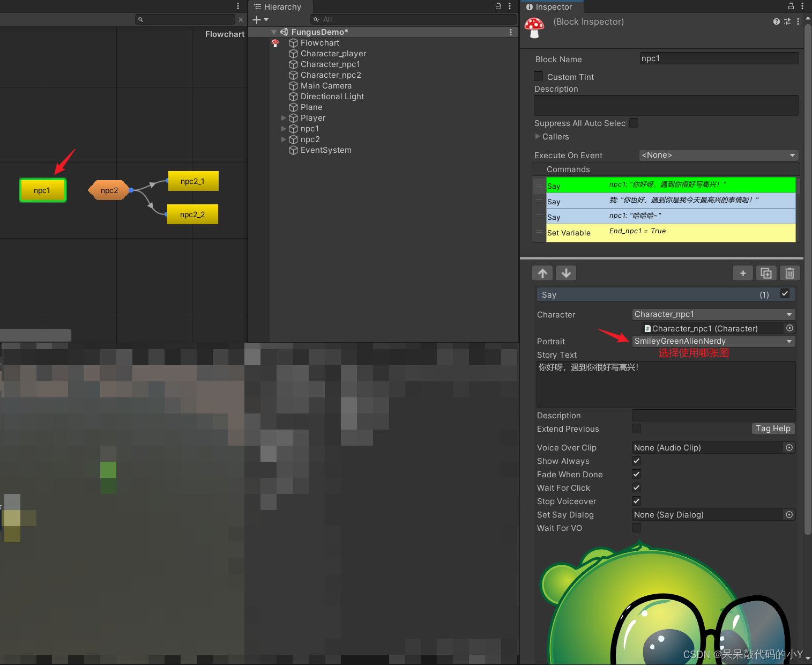Open object picker for Set Say Dialog
Screen dimensions: 812x665
[789, 514]
